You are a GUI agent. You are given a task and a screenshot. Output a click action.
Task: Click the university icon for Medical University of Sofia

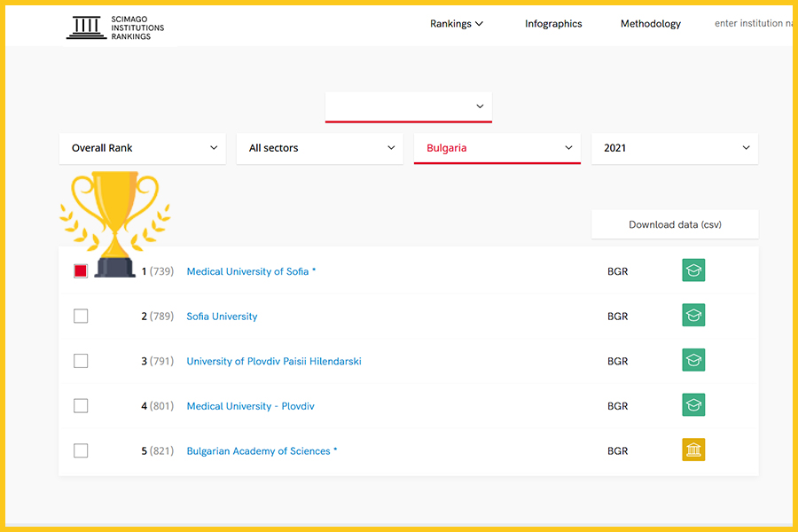(693, 270)
